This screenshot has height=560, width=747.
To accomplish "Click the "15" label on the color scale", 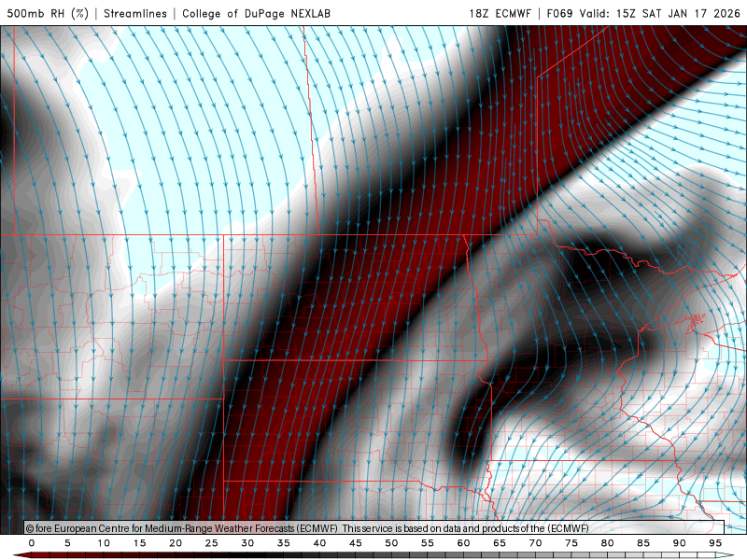I will point(139,543).
